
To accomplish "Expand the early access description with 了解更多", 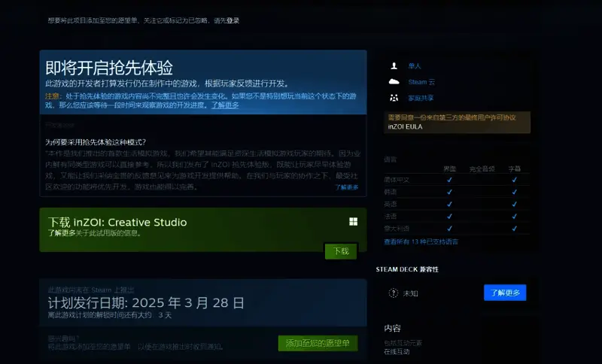I will pos(347,187).
